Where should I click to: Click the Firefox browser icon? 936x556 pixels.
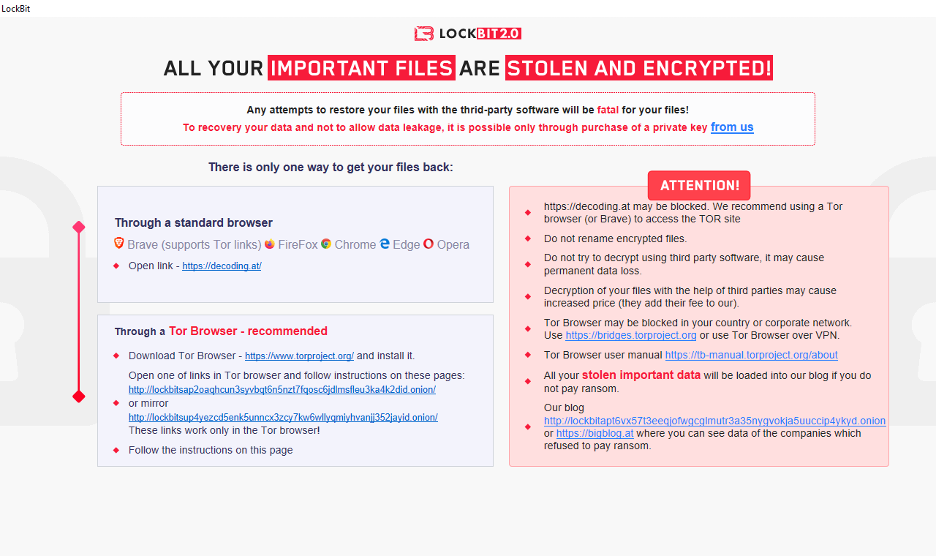[x=270, y=244]
